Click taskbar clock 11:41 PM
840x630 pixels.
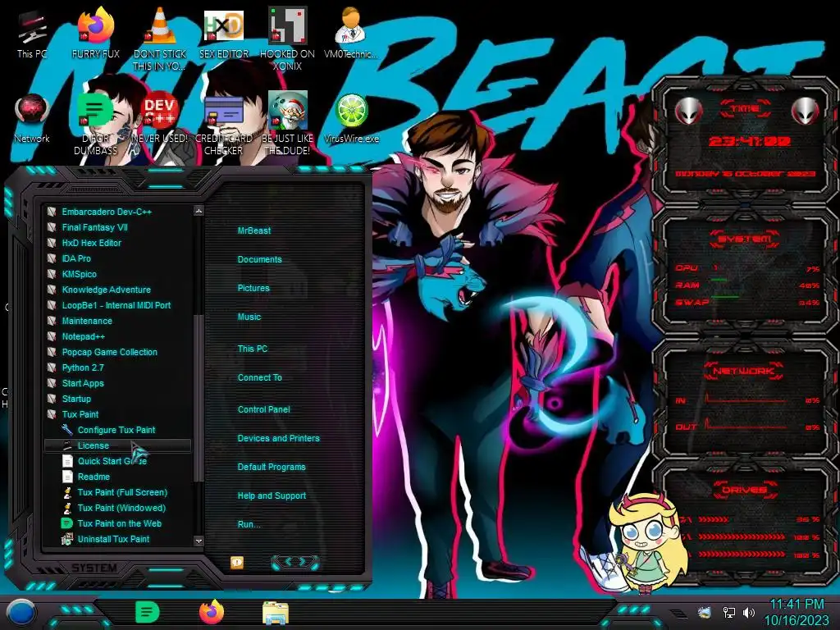(796, 605)
